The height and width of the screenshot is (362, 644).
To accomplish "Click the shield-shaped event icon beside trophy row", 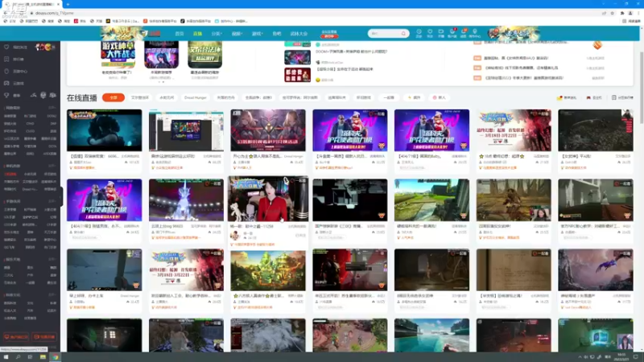I will pyautogui.click(x=43, y=95).
